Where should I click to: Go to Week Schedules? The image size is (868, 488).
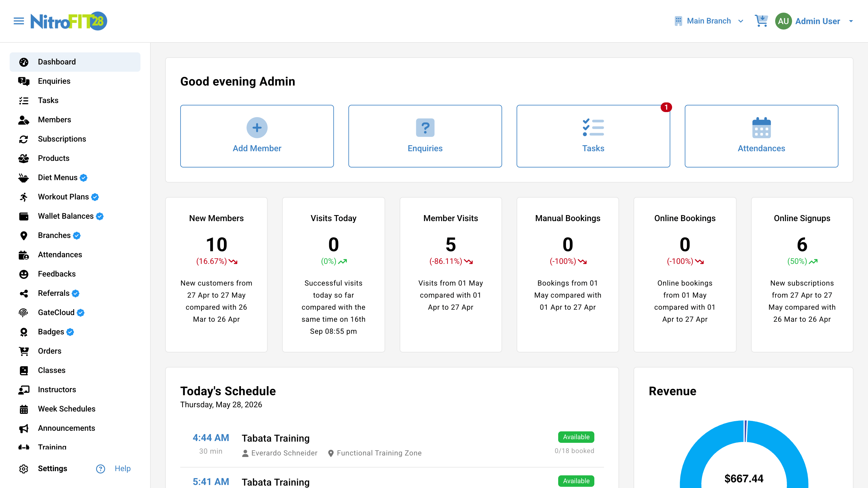click(x=75, y=409)
